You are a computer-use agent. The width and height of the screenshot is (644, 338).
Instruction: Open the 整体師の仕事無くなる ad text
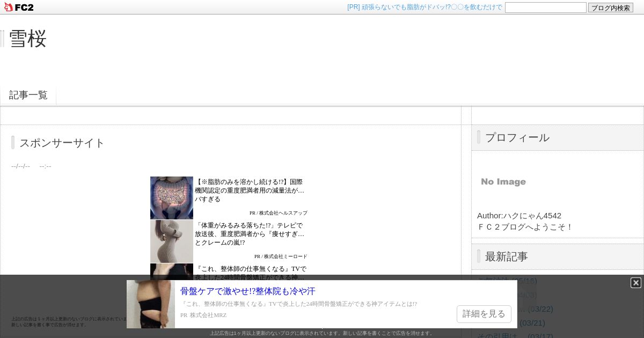[251, 273]
